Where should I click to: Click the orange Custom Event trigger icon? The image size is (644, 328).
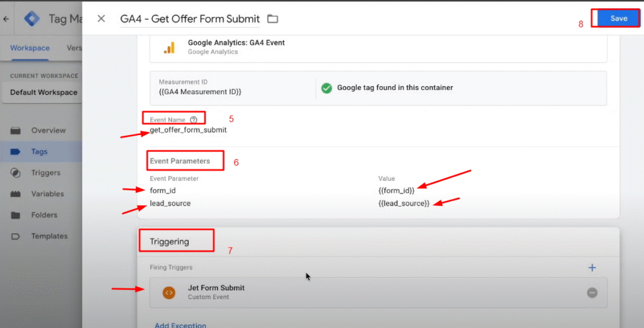[x=169, y=293]
